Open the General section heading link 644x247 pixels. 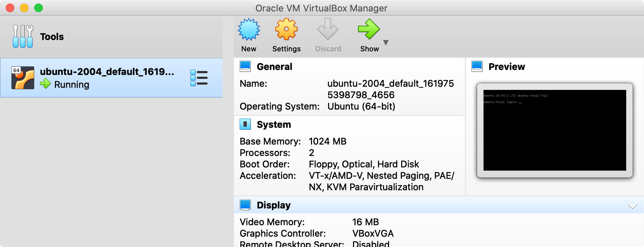coord(274,67)
